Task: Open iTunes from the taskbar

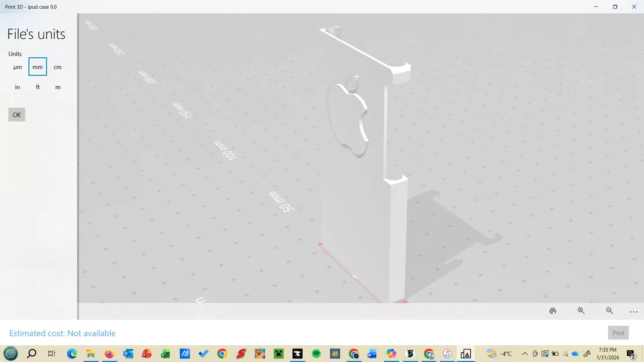Action: tap(447, 353)
